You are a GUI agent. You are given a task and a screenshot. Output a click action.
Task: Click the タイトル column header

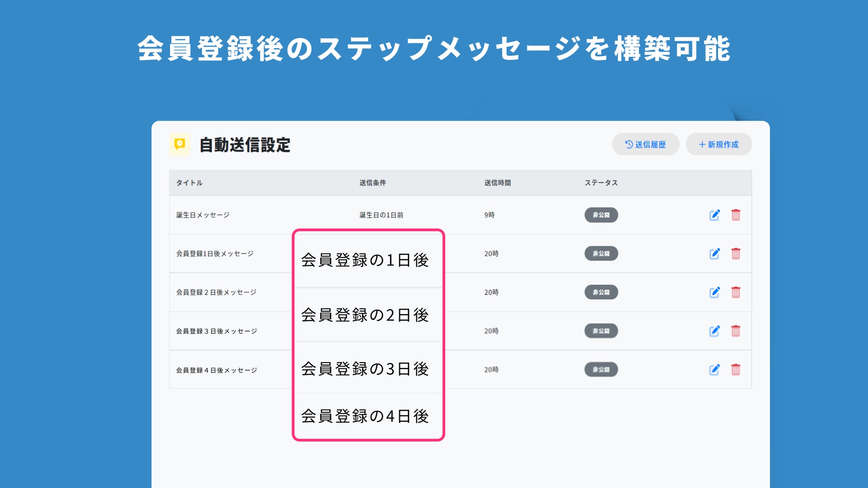point(189,183)
